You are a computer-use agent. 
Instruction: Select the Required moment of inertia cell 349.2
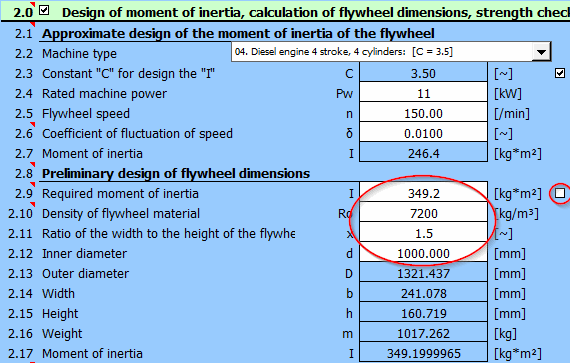pos(424,193)
